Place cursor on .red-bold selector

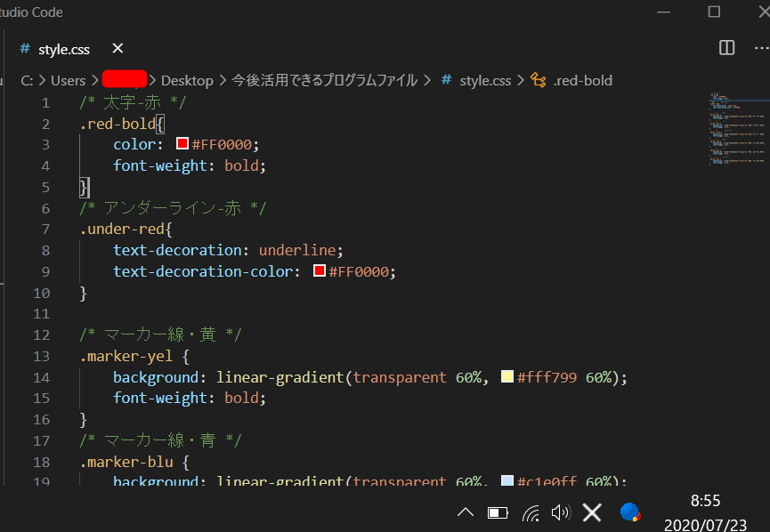coord(118,124)
